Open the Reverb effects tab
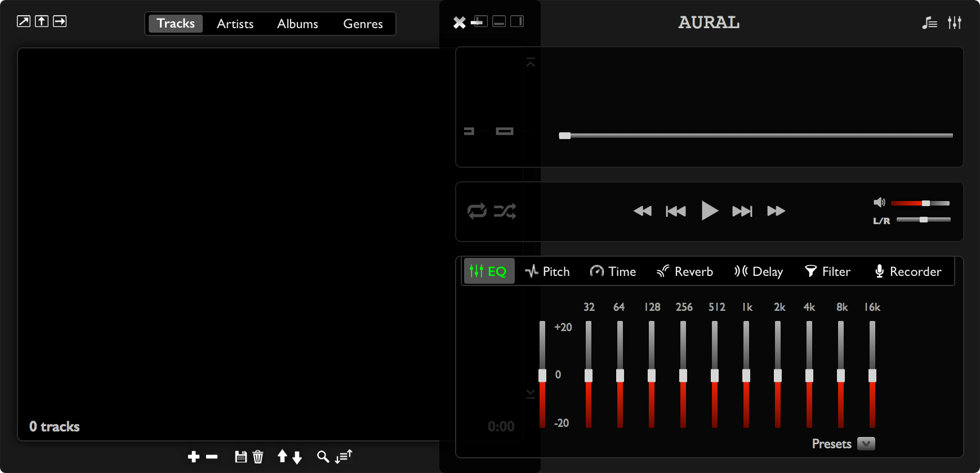Viewport: 980px width, 473px height. 685,271
